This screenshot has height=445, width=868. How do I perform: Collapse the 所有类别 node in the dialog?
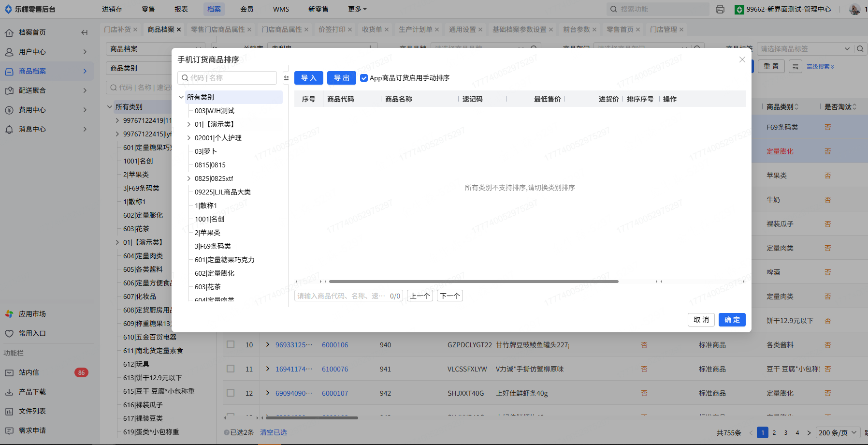(181, 97)
